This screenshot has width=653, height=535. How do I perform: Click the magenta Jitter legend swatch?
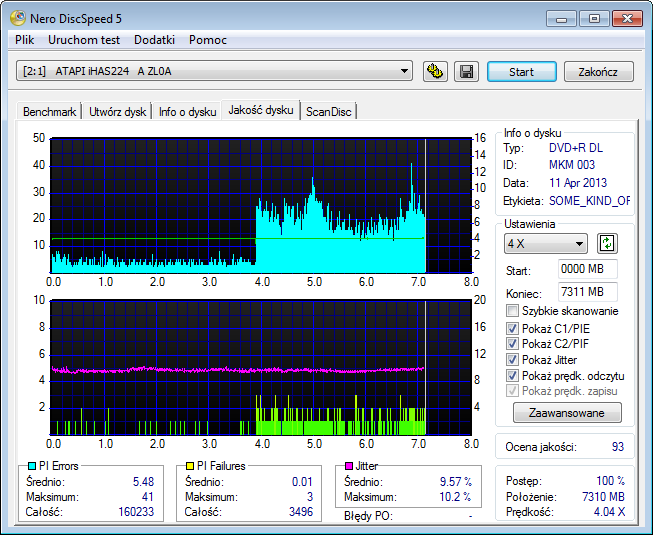click(x=349, y=466)
